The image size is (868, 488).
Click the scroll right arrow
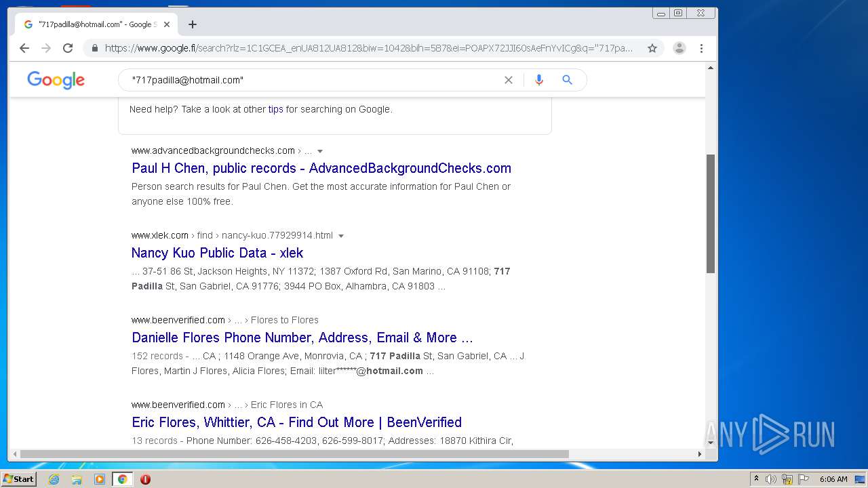coord(700,454)
